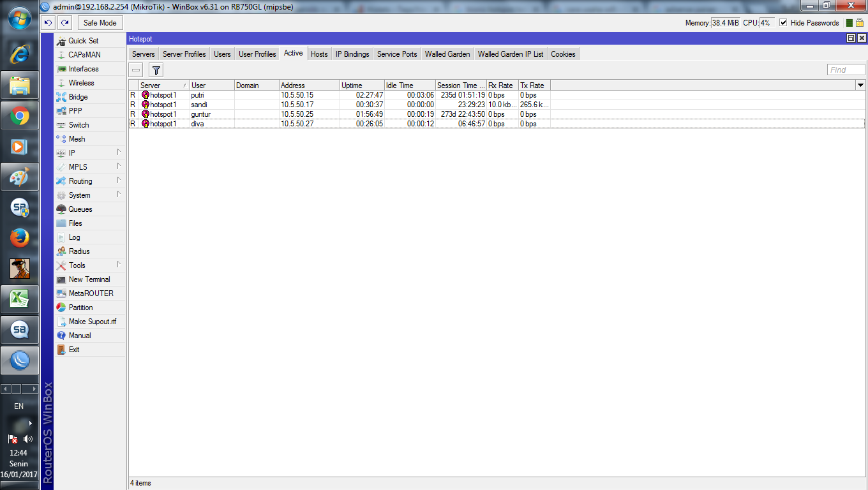Open the Walled Garden tab
Screen dimensions: 868x490
click(x=447, y=54)
